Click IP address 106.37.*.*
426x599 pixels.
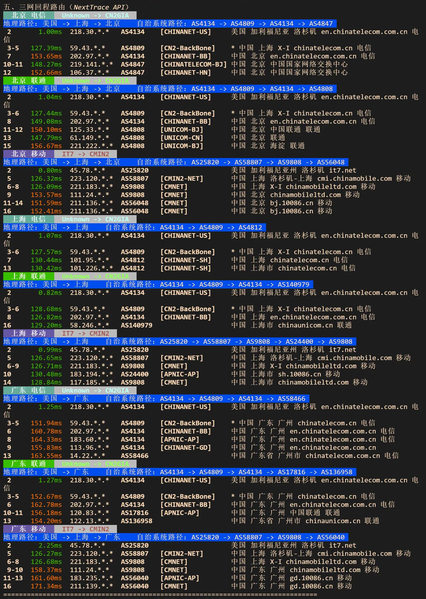[89, 73]
